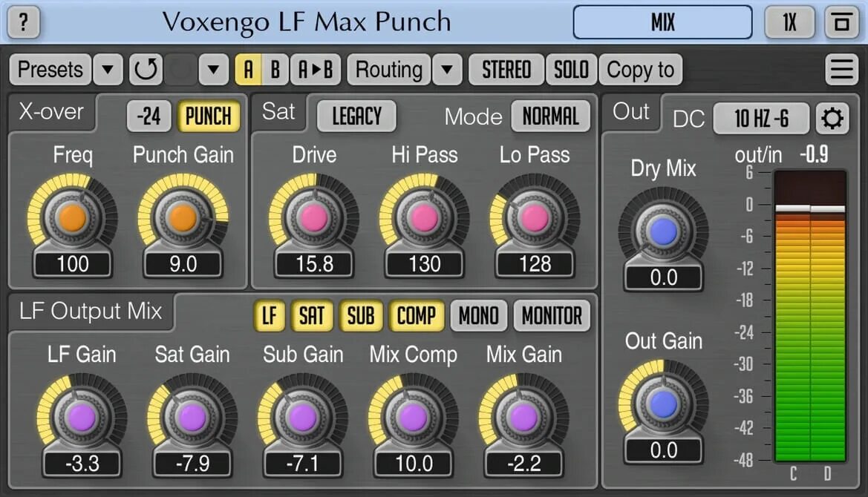
Task: Click the Lo Pass knob
Action: [535, 217]
